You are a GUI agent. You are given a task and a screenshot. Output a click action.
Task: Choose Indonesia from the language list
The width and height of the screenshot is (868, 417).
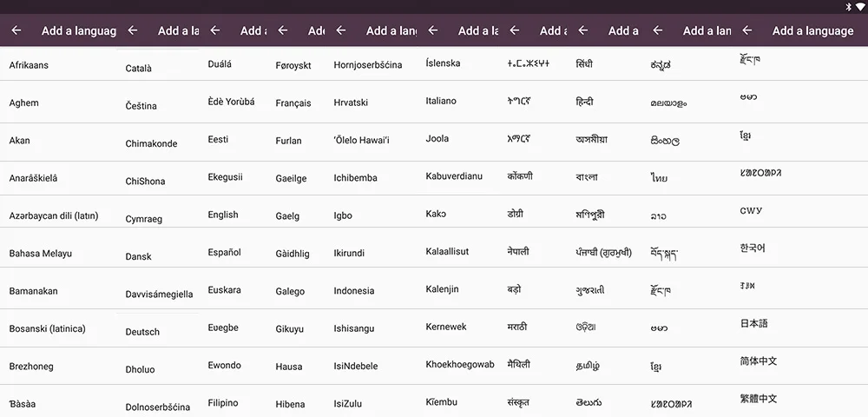pyautogui.click(x=354, y=291)
